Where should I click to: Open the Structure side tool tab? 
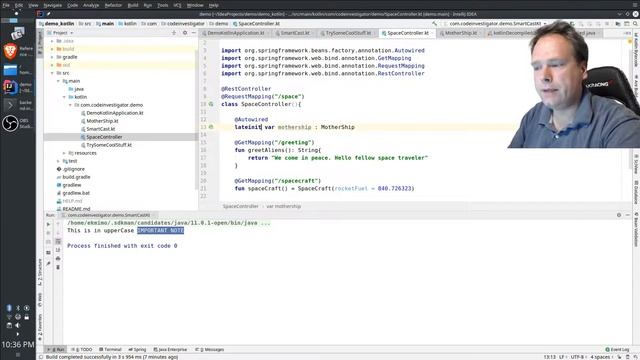tap(40, 271)
